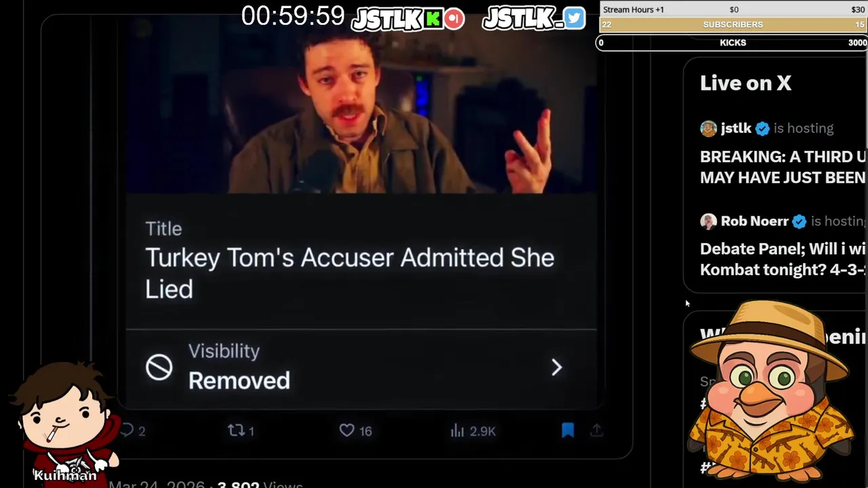The height and width of the screenshot is (488, 868).
Task: Open view analytics bar chart icon
Action: tap(457, 430)
